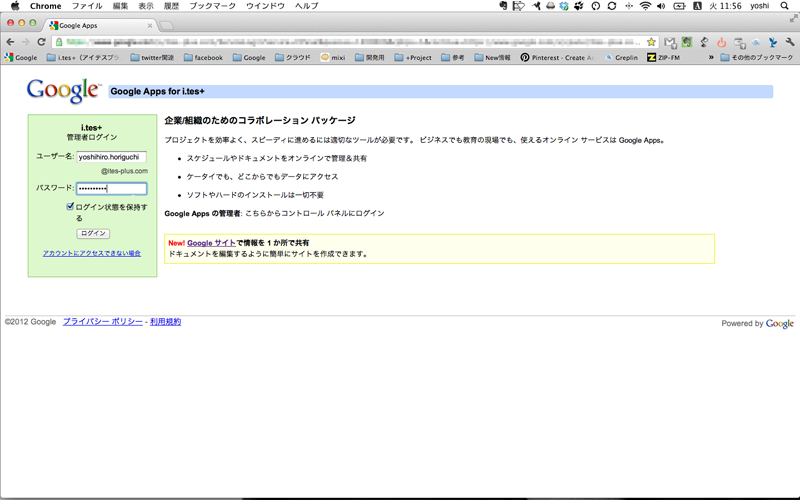Click the green padlock in address bar
Viewport: 800px width, 500px height.
coord(59,42)
